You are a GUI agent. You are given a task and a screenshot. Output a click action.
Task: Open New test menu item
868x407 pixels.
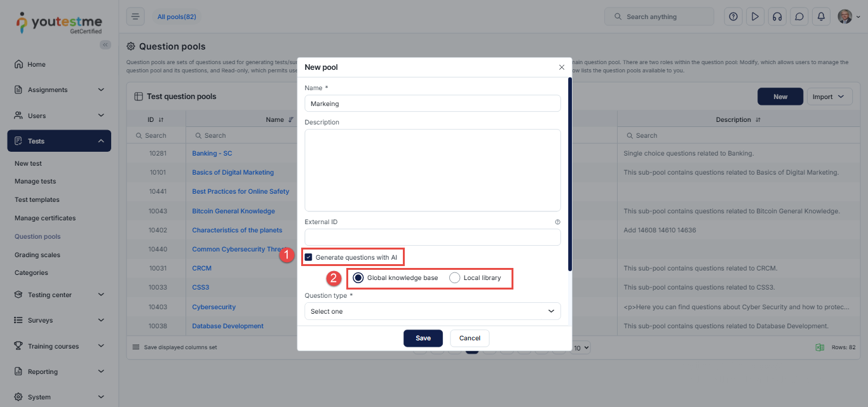pyautogui.click(x=28, y=163)
